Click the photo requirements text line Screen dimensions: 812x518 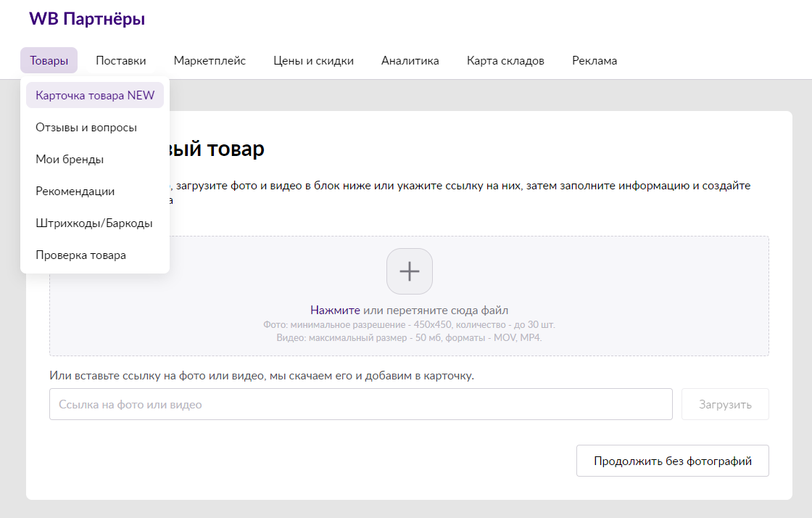point(409,325)
